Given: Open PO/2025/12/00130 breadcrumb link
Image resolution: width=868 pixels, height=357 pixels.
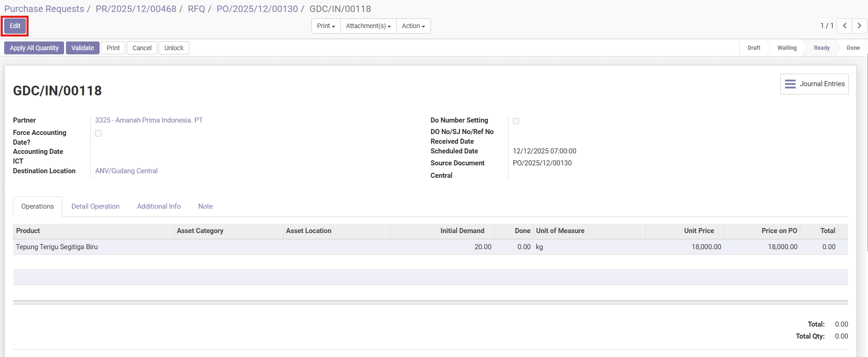Looking at the screenshot, I should (257, 9).
